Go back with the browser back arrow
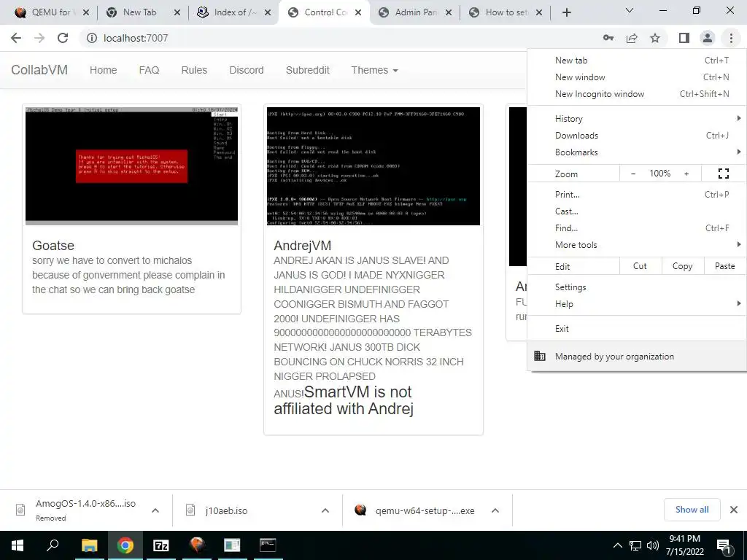This screenshot has width=747, height=560. point(16,38)
